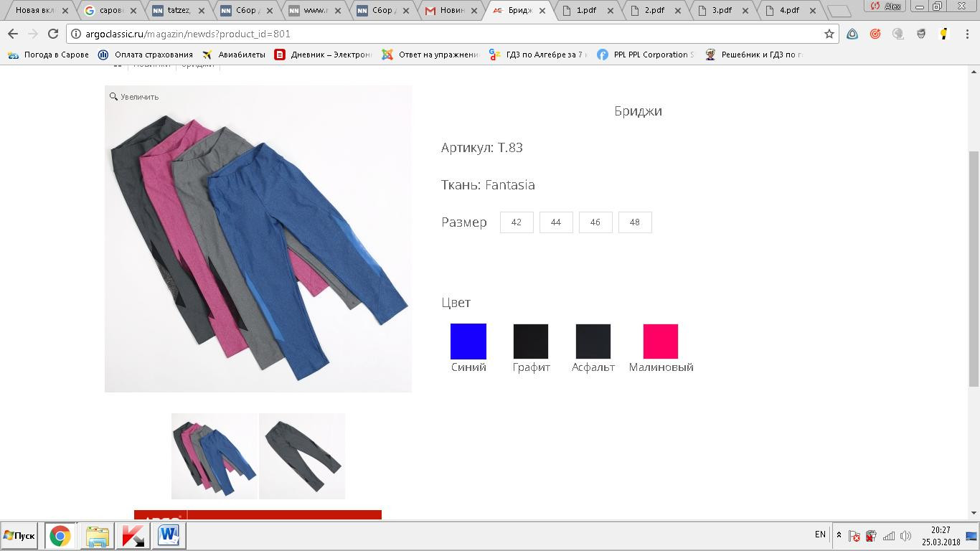Bookmark this page with the star icon
This screenshot has width=980, height=551.
[829, 34]
